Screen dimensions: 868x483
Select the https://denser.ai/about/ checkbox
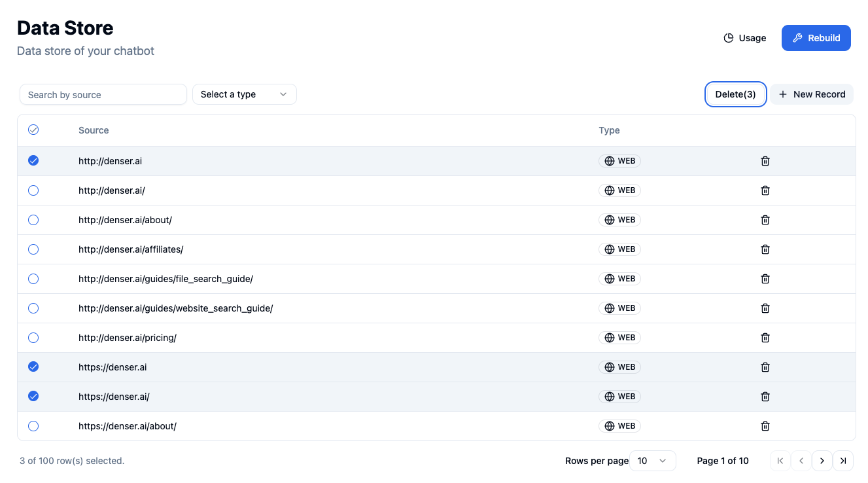pos(33,426)
